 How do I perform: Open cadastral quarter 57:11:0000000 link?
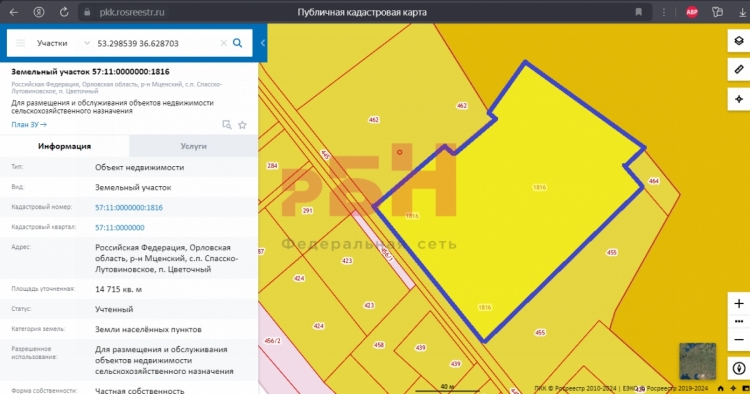tap(120, 228)
